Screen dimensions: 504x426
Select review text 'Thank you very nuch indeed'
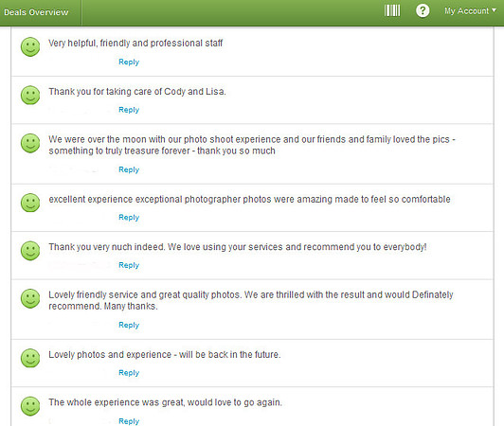(238, 247)
